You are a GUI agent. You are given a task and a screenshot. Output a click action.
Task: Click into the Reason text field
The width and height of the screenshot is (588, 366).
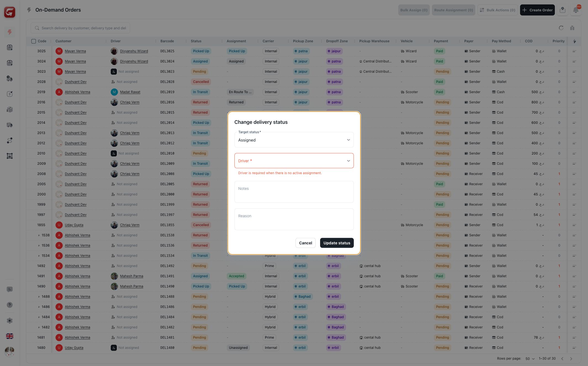pyautogui.click(x=294, y=219)
